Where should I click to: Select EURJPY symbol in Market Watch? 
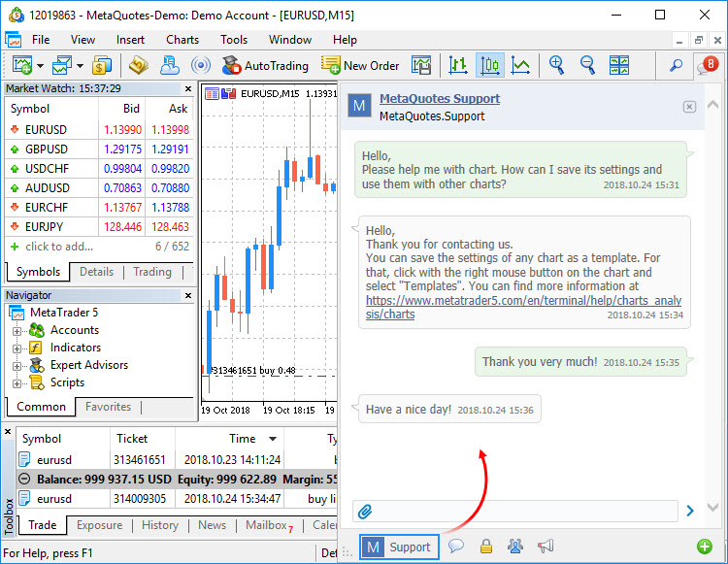44,227
